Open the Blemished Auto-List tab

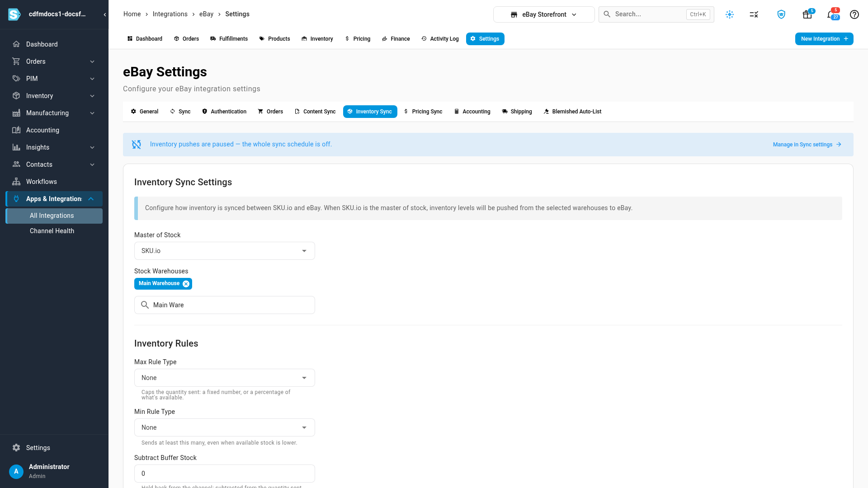coord(572,112)
